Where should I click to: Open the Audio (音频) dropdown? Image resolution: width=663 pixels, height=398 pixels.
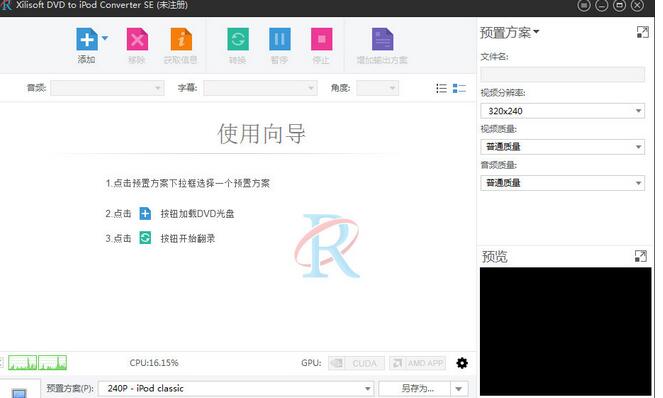click(x=107, y=88)
